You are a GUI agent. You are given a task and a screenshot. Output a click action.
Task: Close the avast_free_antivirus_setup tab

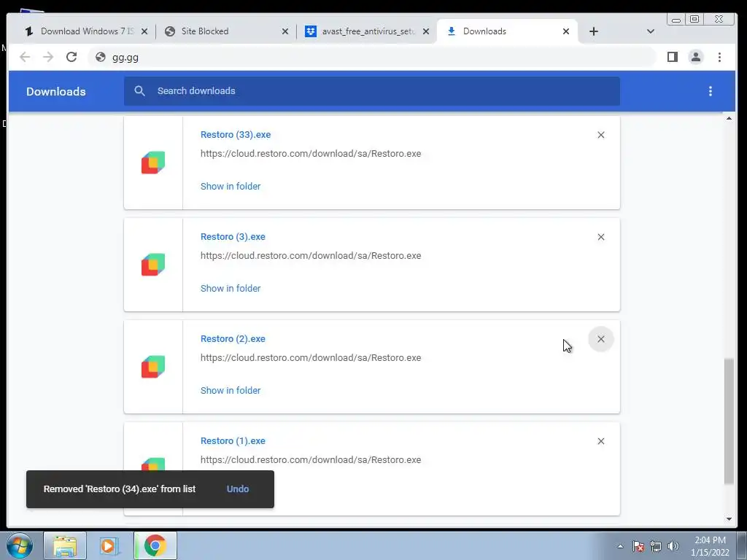pos(426,31)
